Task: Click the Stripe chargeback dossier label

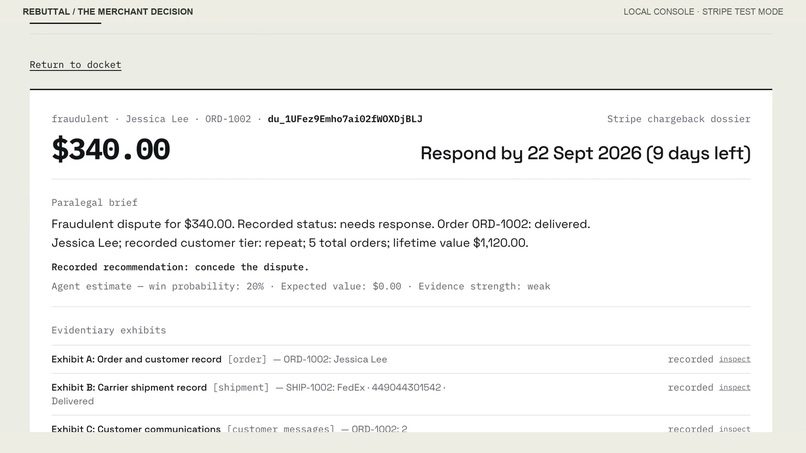Action: point(679,119)
